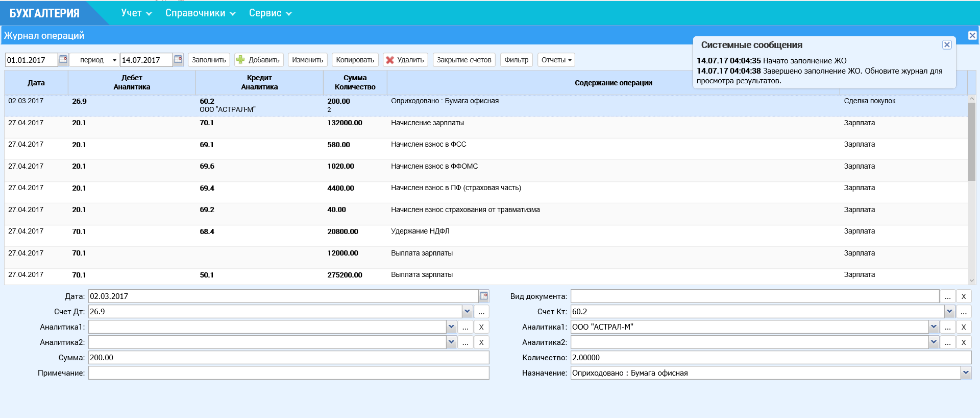This screenshot has height=418, width=980.
Task: Click the Заполнить button
Action: click(x=209, y=60)
